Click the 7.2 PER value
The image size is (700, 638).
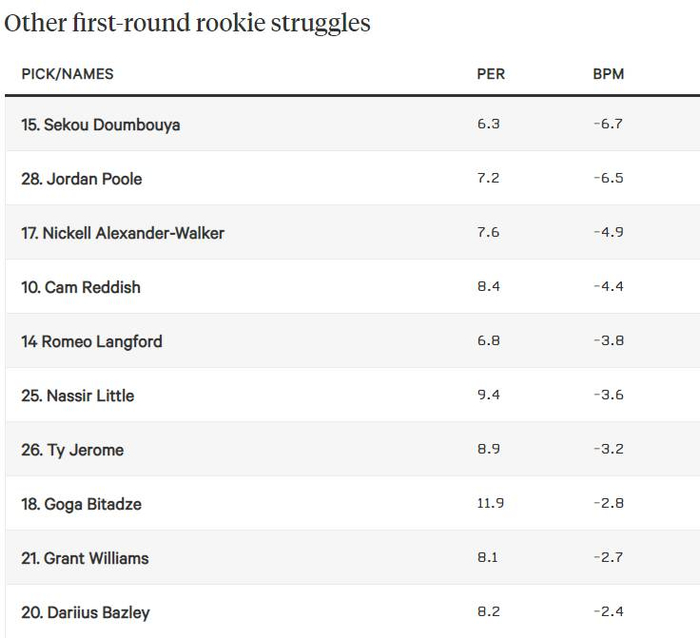489,178
